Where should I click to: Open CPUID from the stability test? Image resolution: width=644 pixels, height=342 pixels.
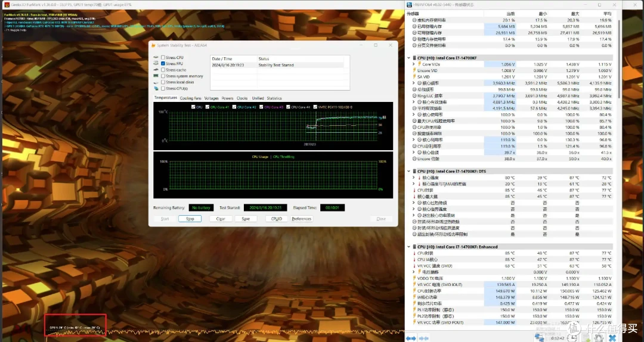point(277,219)
